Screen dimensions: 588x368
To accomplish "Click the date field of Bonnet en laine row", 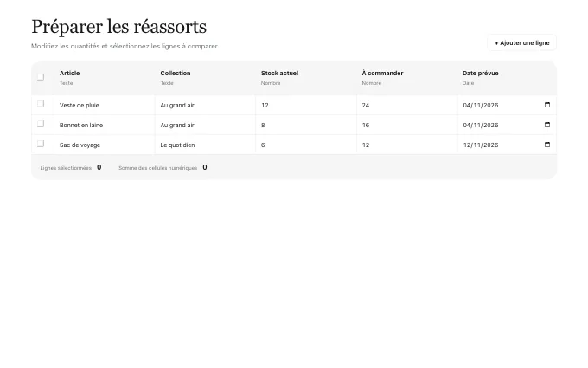I will (507, 125).
